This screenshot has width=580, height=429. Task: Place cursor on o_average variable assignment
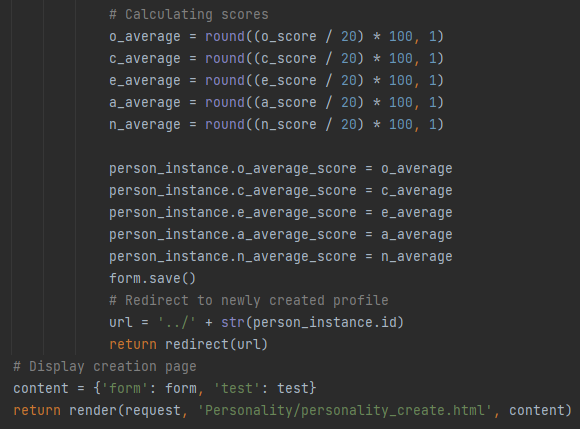145,37
